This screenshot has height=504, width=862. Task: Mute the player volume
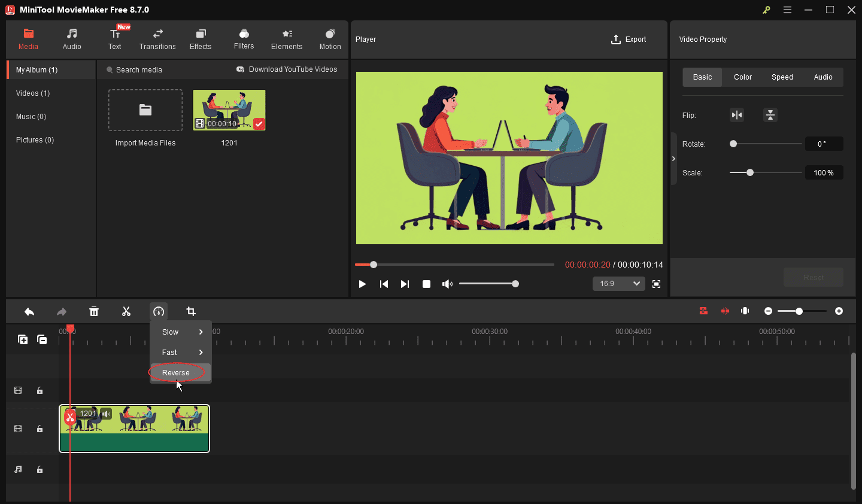447,284
